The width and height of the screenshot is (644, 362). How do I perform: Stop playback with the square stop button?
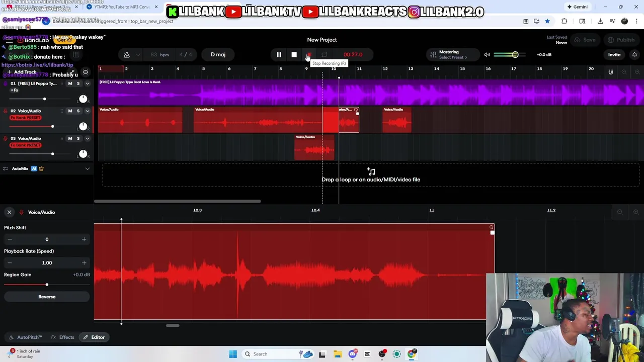click(x=294, y=55)
